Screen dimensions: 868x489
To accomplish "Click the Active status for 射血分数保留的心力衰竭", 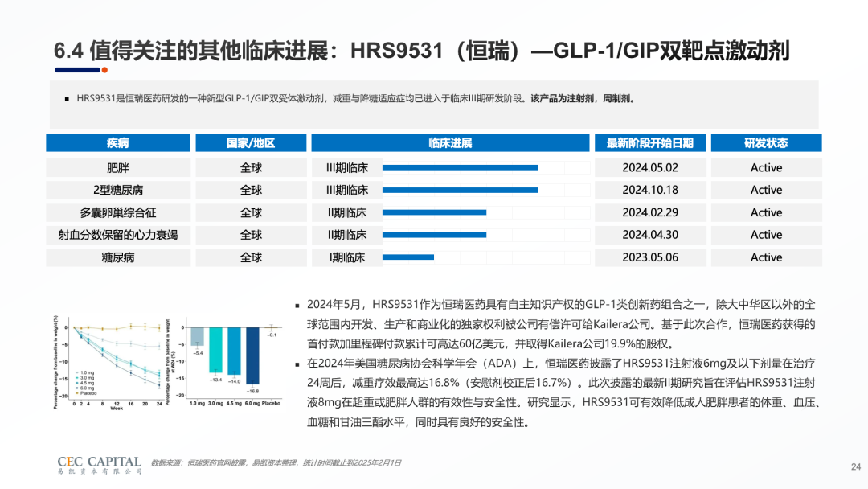I will point(765,235).
